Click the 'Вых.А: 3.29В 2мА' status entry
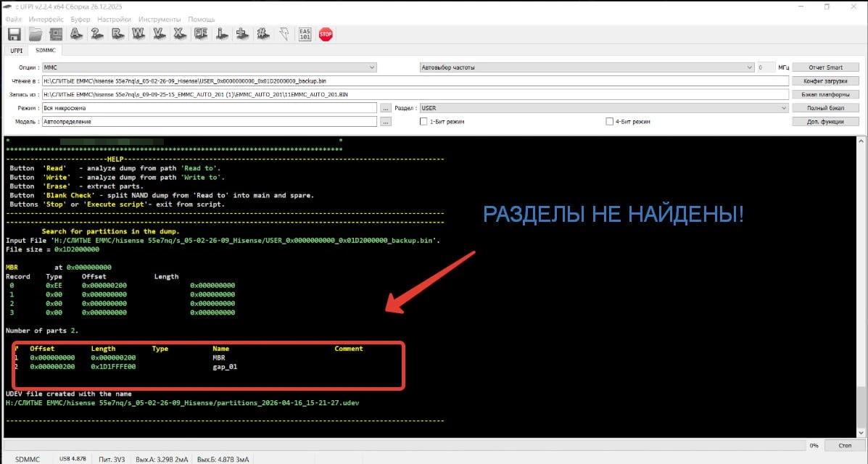868x464 pixels. click(162, 459)
